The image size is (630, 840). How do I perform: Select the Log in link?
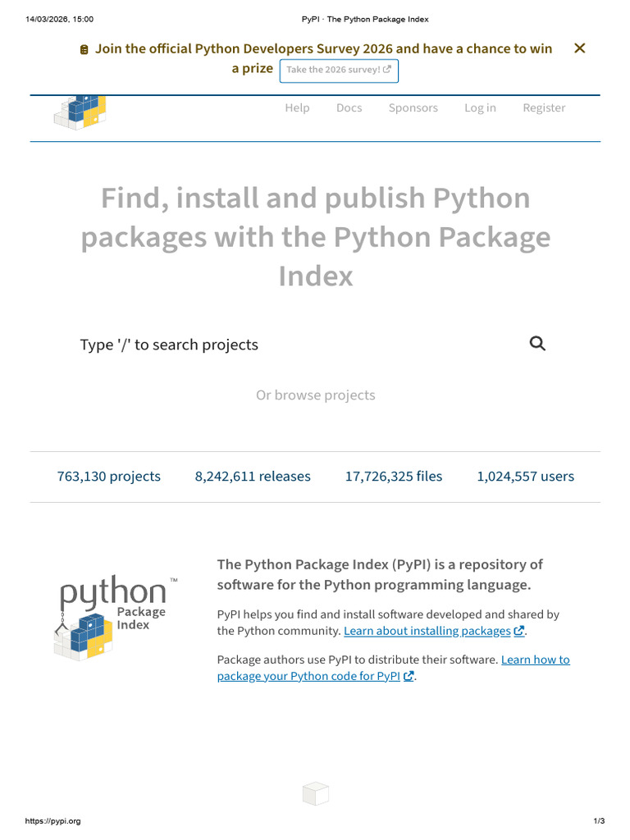(480, 107)
